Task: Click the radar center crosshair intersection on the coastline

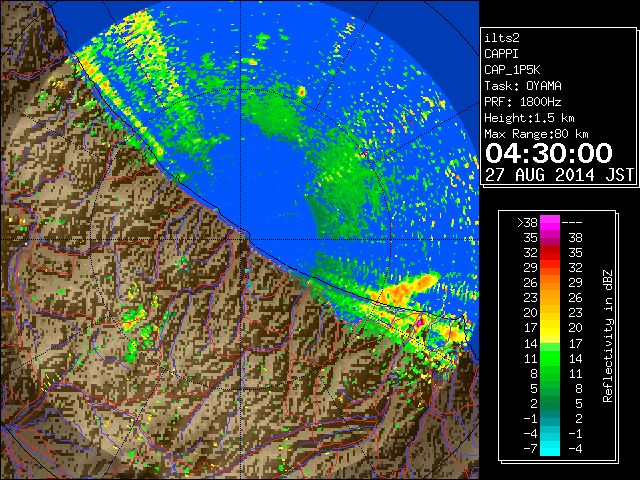Action: [x=241, y=240]
